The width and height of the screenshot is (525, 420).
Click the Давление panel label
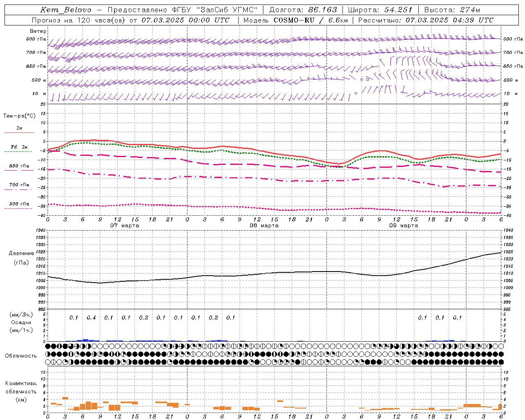click(x=21, y=253)
